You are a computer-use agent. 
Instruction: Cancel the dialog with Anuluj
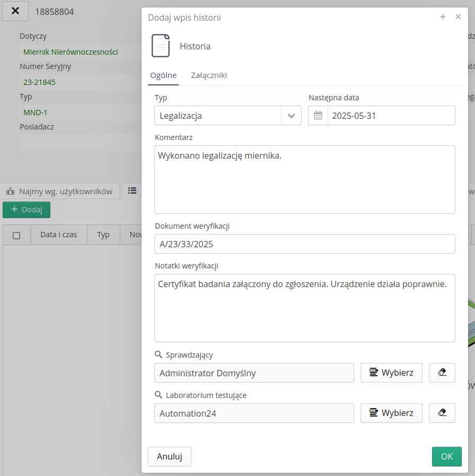pos(169,456)
